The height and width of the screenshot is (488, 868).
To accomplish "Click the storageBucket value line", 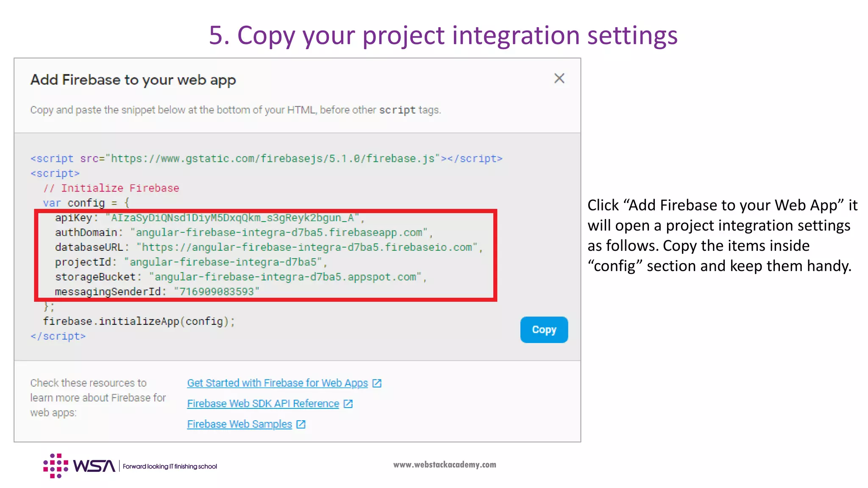I will pos(285,277).
